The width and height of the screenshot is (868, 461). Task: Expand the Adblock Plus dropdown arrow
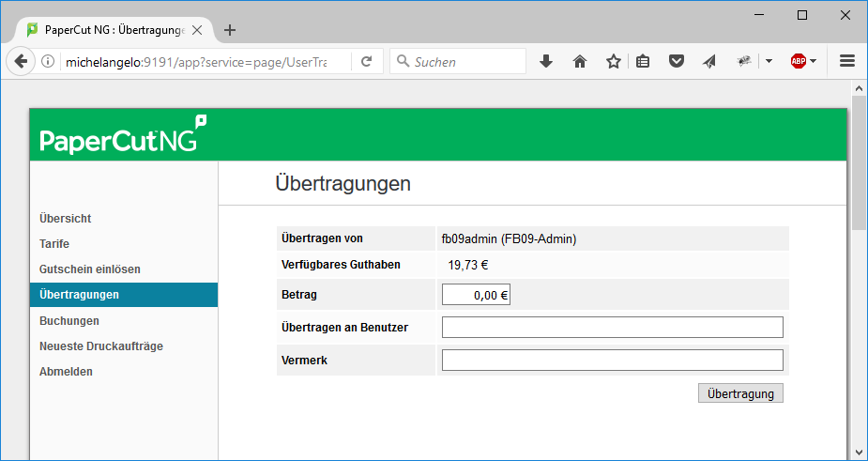(814, 62)
